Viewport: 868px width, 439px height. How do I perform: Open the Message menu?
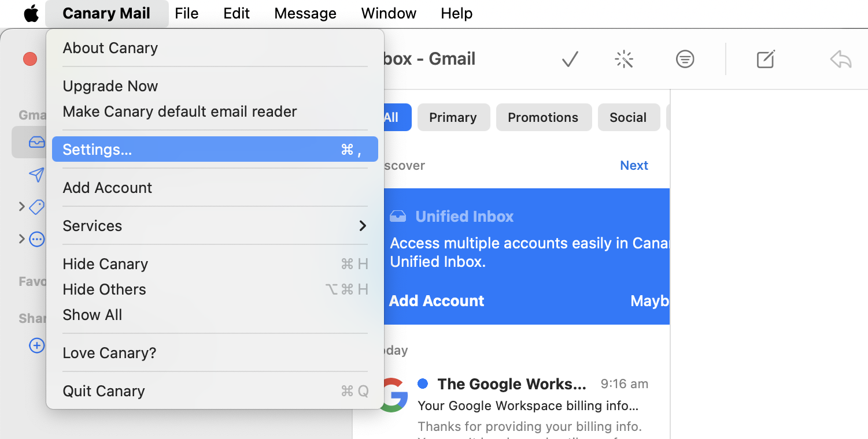[x=305, y=13]
